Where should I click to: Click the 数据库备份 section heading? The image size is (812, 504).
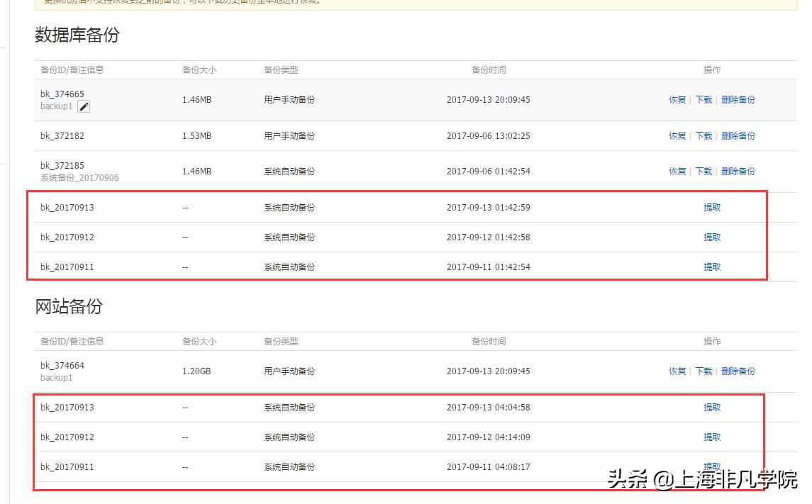[77, 35]
